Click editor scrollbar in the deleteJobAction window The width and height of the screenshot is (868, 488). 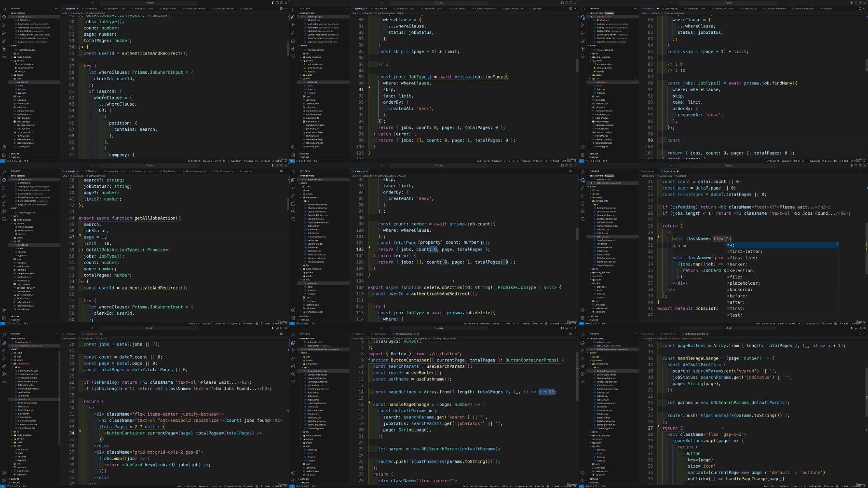[577, 234]
